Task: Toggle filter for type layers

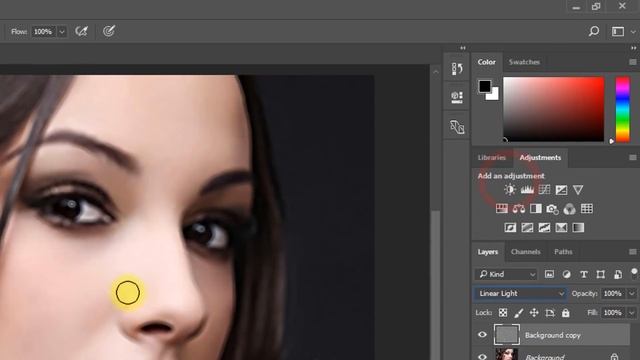Action: click(x=584, y=274)
